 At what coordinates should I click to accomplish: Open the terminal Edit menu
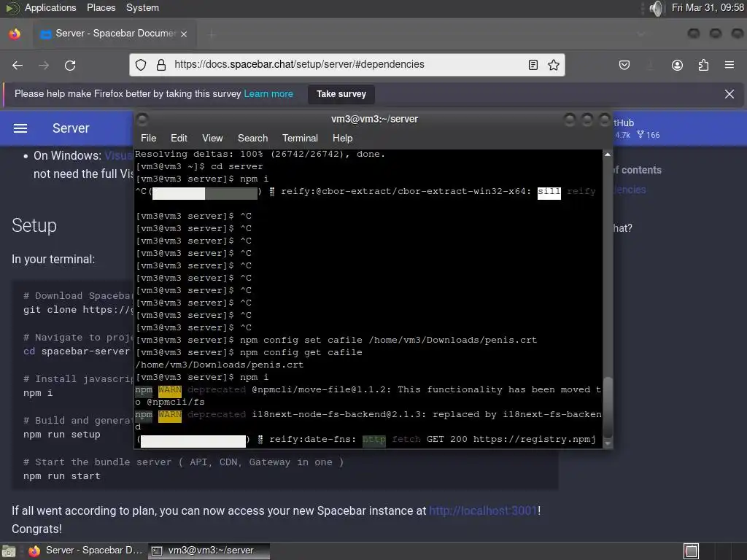[179, 138]
